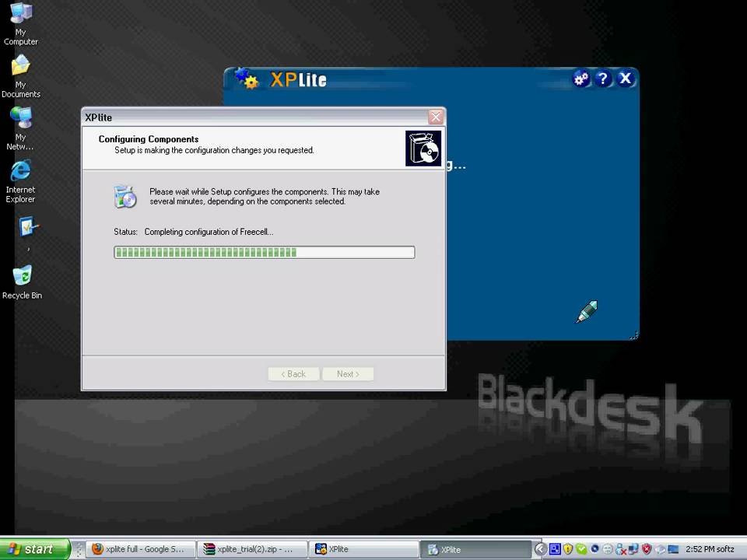Click the pen icon in XPlite window
This screenshot has width=747, height=560.
point(587,311)
